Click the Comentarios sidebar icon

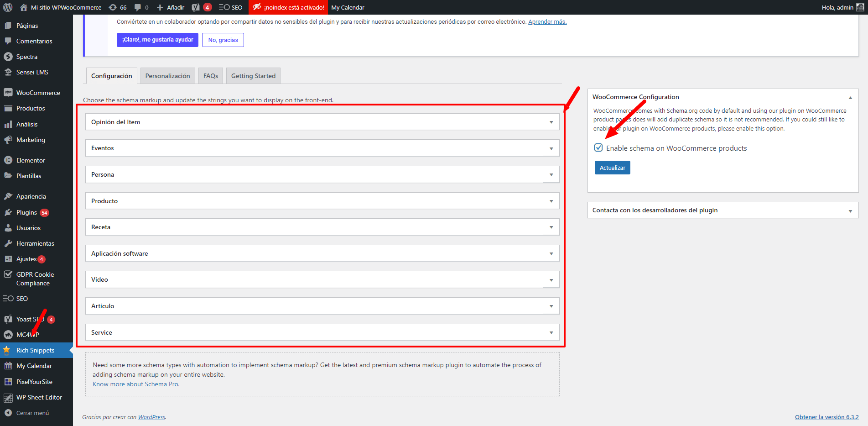8,41
